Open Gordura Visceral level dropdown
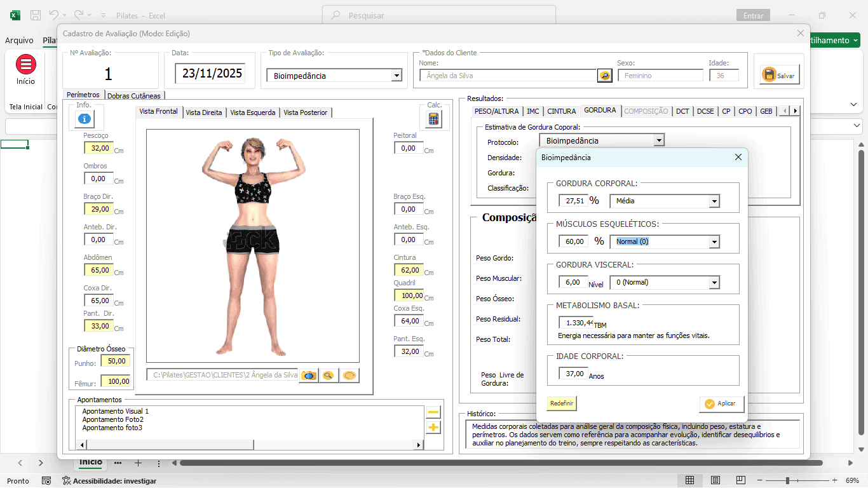This screenshot has width=868, height=488. 714,282
